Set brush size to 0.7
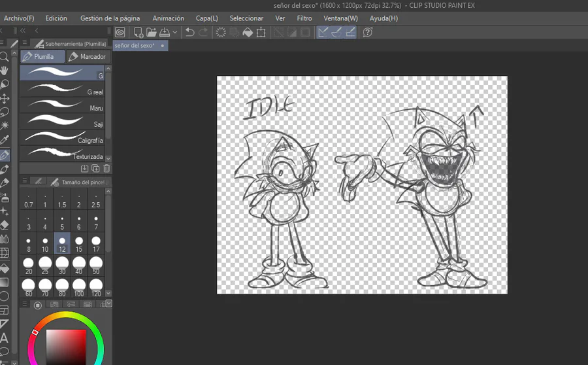This screenshot has width=588, height=365. (29, 200)
